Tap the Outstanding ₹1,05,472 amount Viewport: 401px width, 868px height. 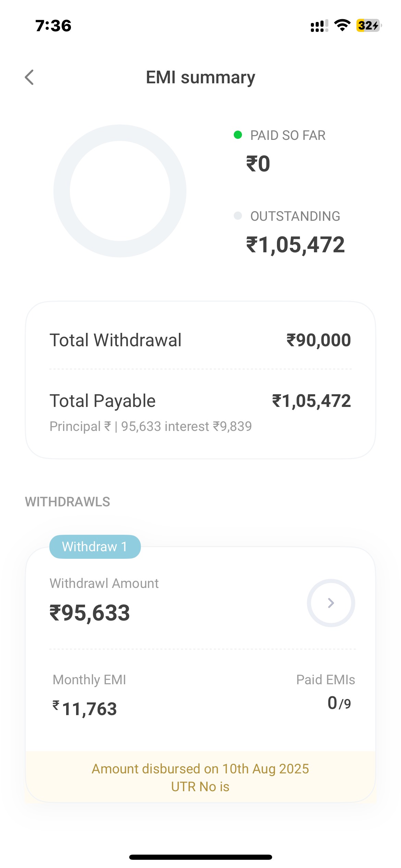[x=295, y=245]
